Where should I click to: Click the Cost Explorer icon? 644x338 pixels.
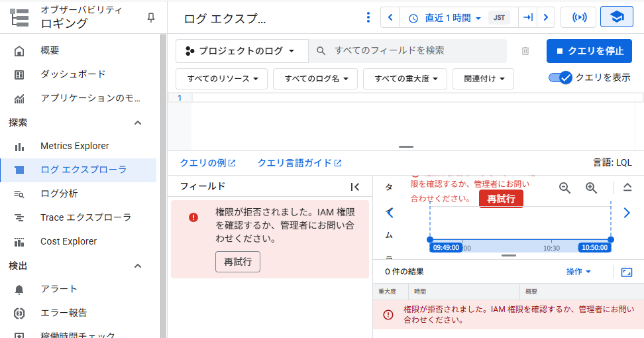[19, 242]
